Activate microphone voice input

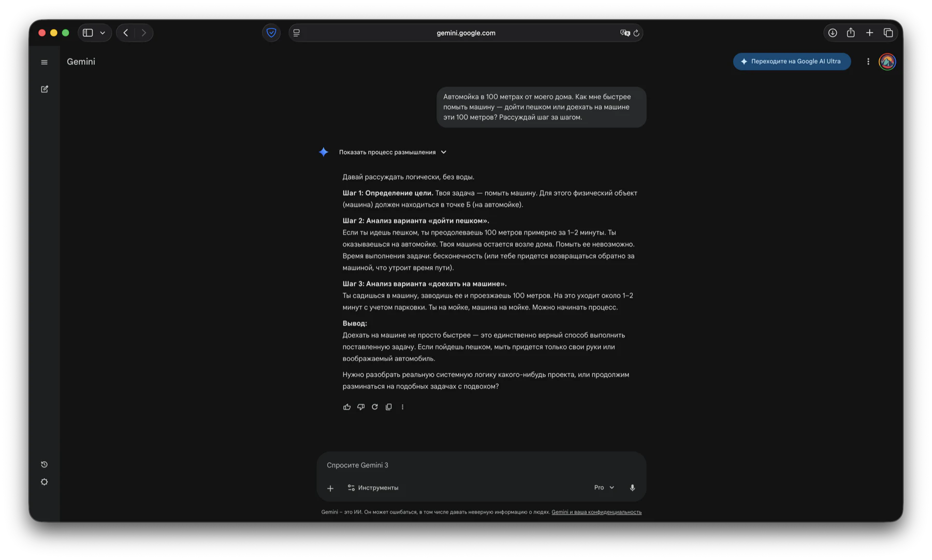click(632, 488)
